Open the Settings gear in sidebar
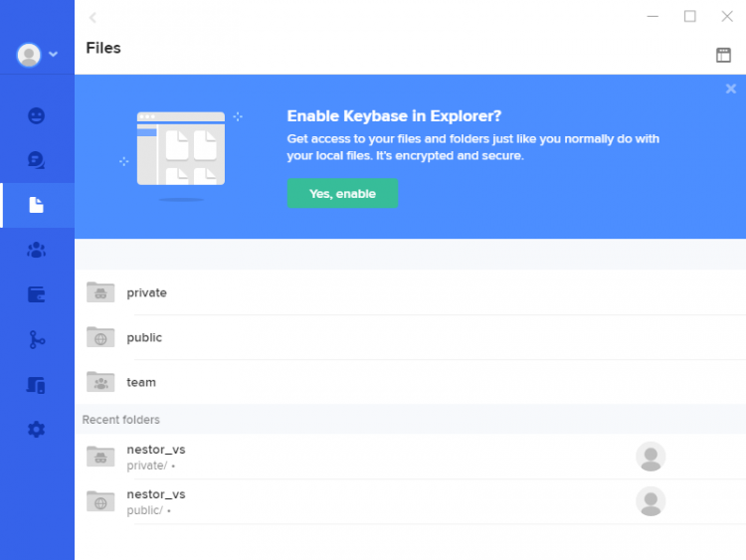Screen dimensions: 746x560 (x=37, y=430)
